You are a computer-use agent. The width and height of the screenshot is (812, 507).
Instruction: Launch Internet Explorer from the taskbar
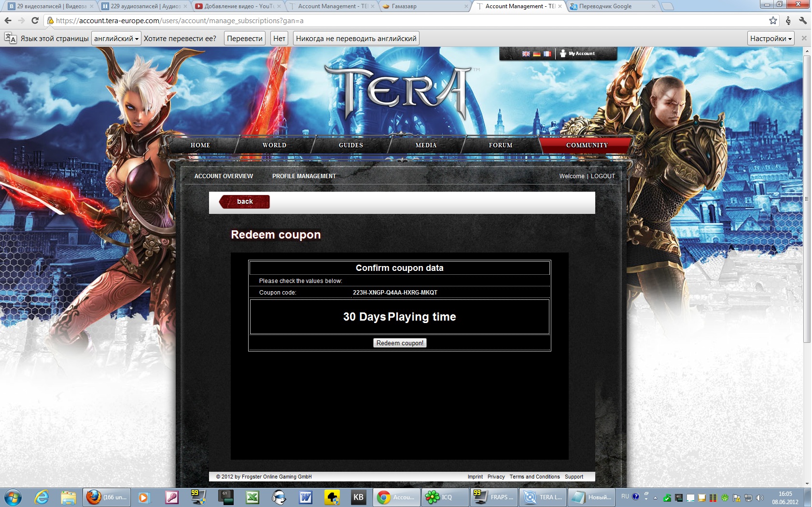(x=42, y=497)
